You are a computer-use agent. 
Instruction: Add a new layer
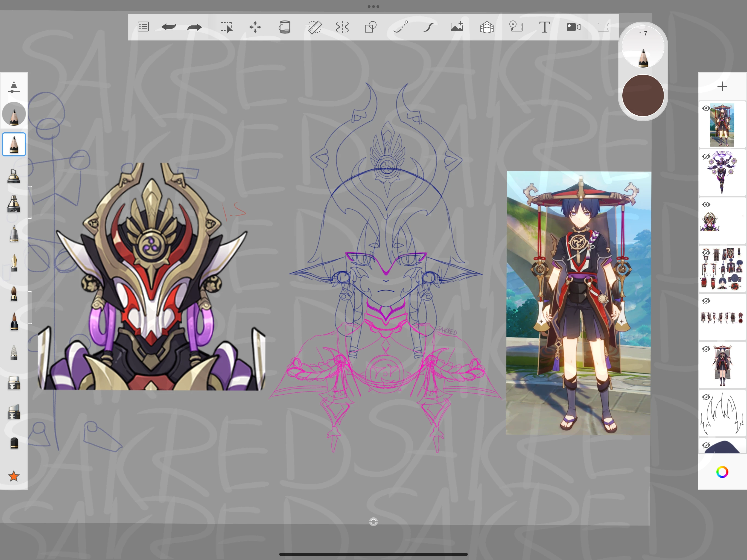click(722, 86)
